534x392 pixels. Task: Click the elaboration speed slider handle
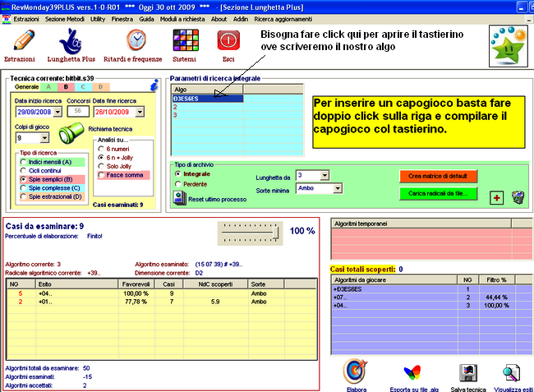(x=276, y=233)
